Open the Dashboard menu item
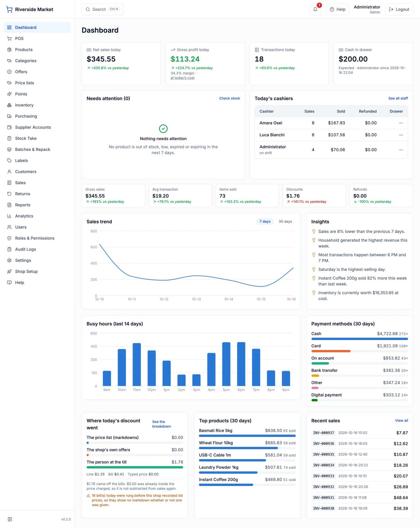The image size is (420, 528). 37,28
